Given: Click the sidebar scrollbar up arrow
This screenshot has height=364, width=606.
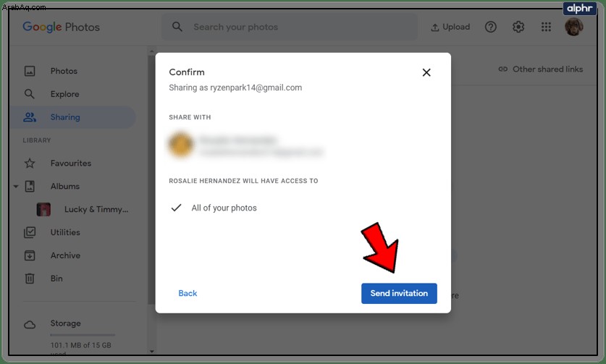Looking at the screenshot, I should [151, 51].
